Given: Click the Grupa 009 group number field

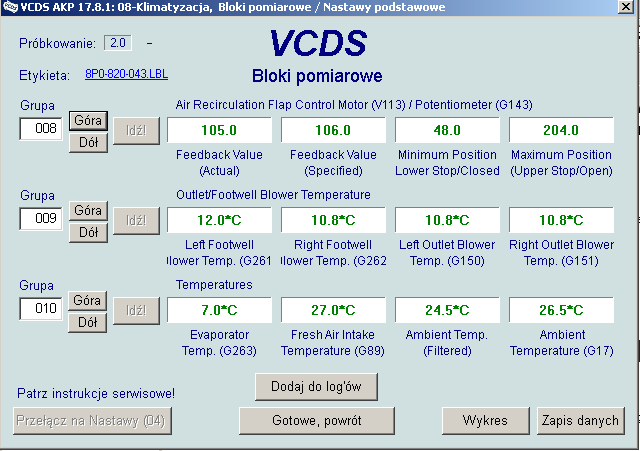Looking at the screenshot, I should [x=41, y=218].
